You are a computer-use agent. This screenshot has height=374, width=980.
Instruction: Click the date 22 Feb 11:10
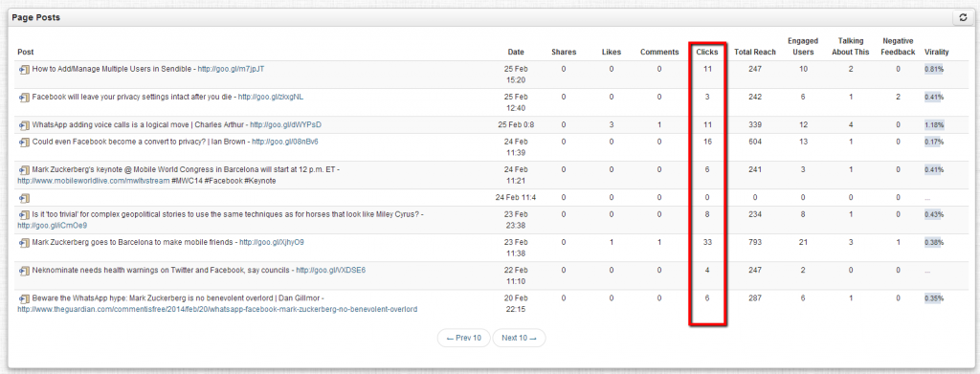point(516,276)
